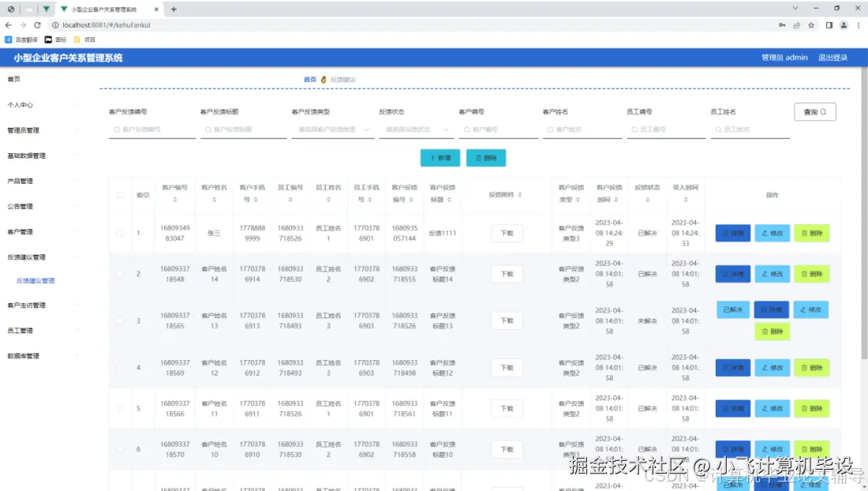The height and width of the screenshot is (491, 868).
Task: Open the 客户反馈类型 filter dropdown
Action: (333, 129)
